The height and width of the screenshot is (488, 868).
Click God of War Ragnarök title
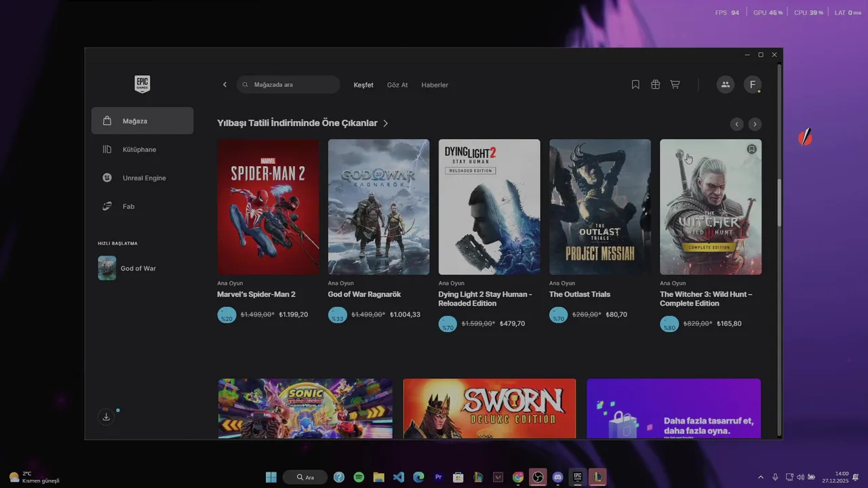click(364, 294)
